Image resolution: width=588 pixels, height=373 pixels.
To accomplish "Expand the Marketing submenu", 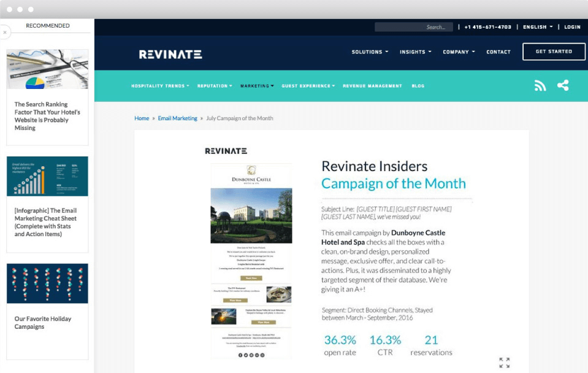I will coord(257,86).
